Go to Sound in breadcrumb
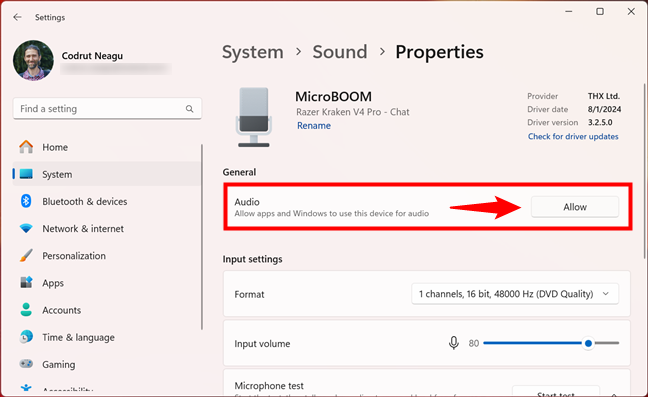Viewport: 648px width, 397px height. 340,52
